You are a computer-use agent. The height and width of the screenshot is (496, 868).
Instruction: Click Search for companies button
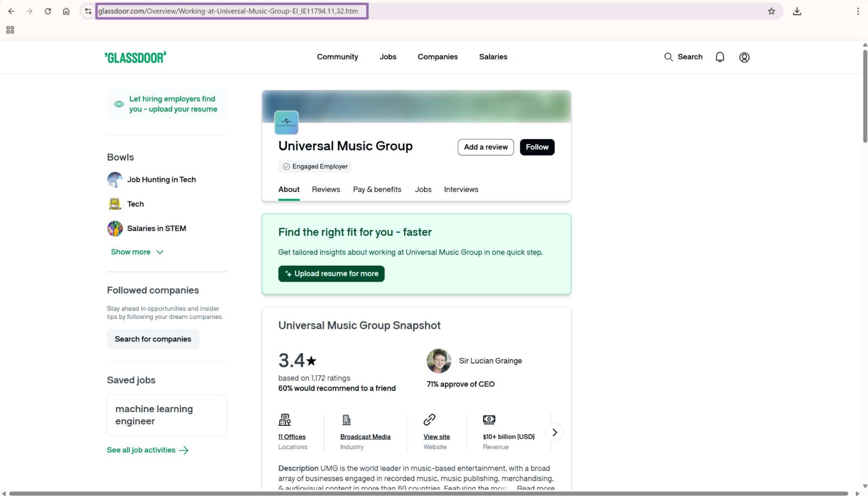click(x=153, y=339)
